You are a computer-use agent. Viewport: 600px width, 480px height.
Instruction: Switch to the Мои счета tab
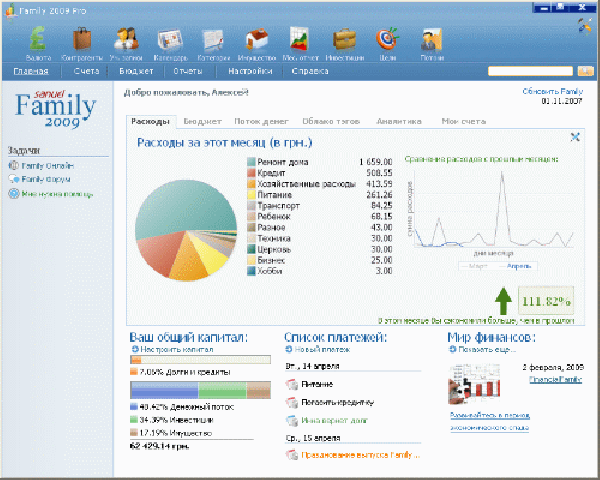[x=463, y=121]
